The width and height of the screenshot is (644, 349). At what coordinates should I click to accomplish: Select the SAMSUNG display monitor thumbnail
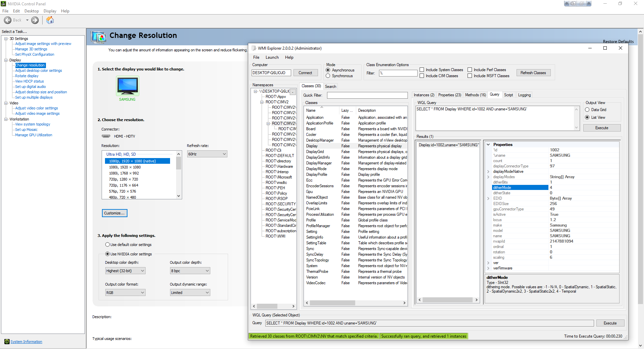[127, 86]
